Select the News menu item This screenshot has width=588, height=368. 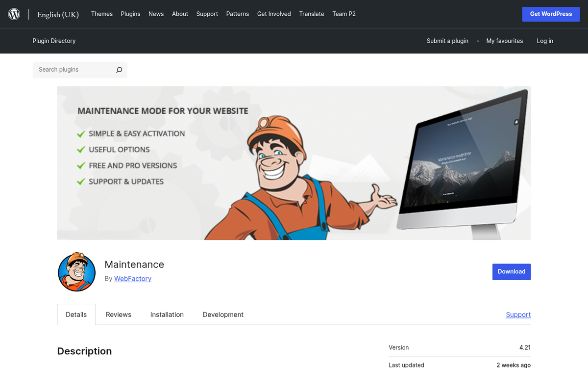coord(156,14)
